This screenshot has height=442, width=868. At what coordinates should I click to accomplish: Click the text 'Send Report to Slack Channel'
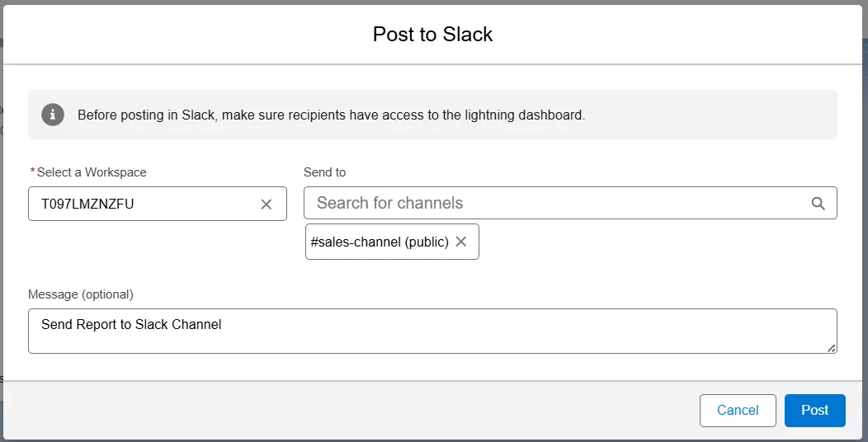click(x=131, y=325)
